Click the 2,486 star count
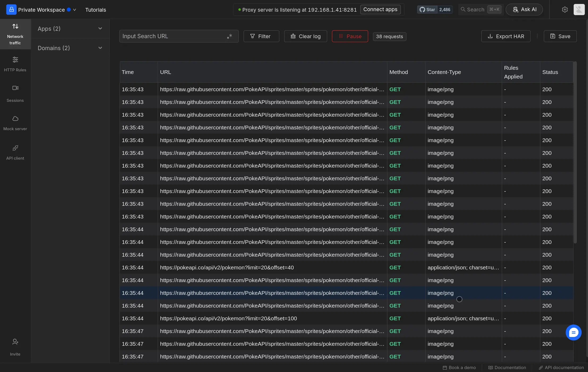 pos(445,10)
